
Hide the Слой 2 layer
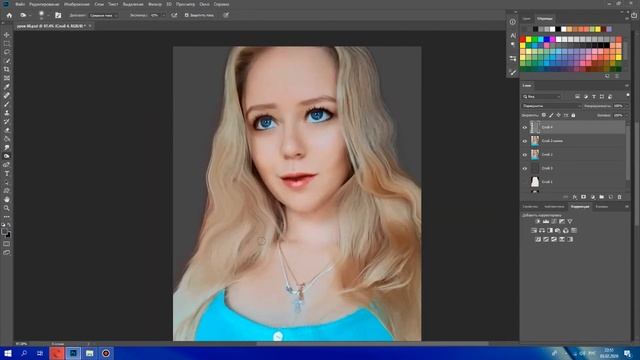[525, 155]
